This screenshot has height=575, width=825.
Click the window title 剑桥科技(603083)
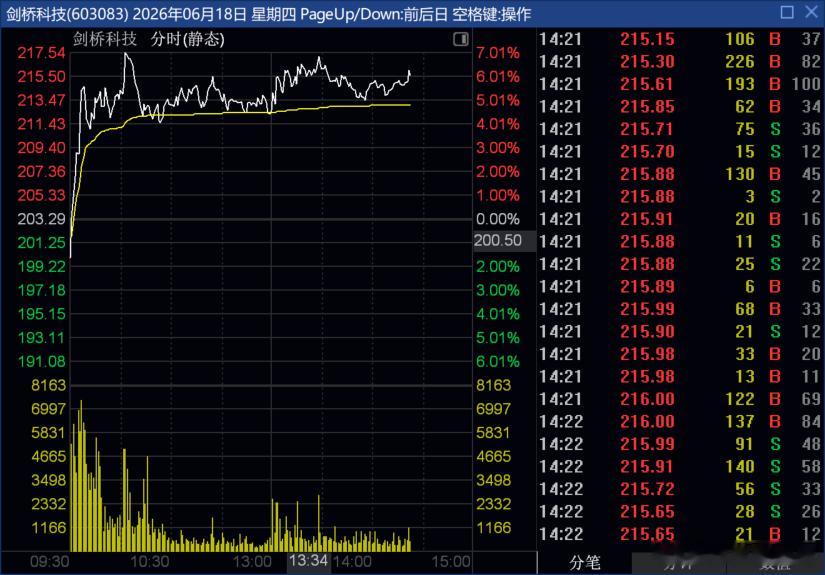(67, 14)
